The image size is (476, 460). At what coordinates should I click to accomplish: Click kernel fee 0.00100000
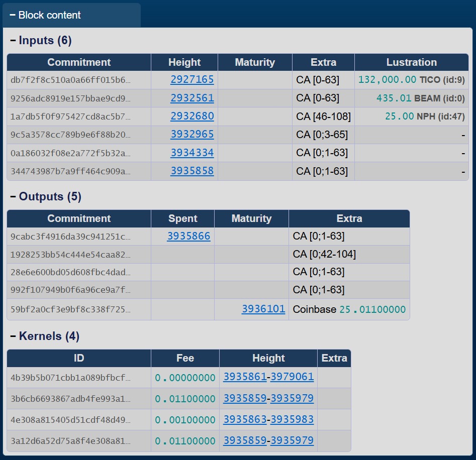coord(185,420)
